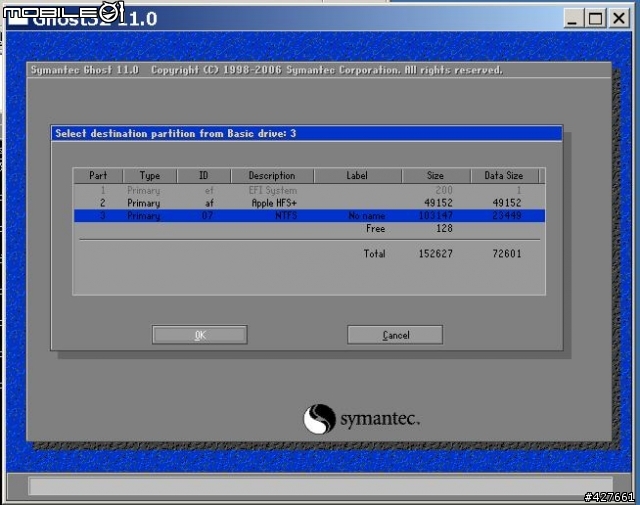
Task: Click the Free space value 128
Action: (x=444, y=228)
